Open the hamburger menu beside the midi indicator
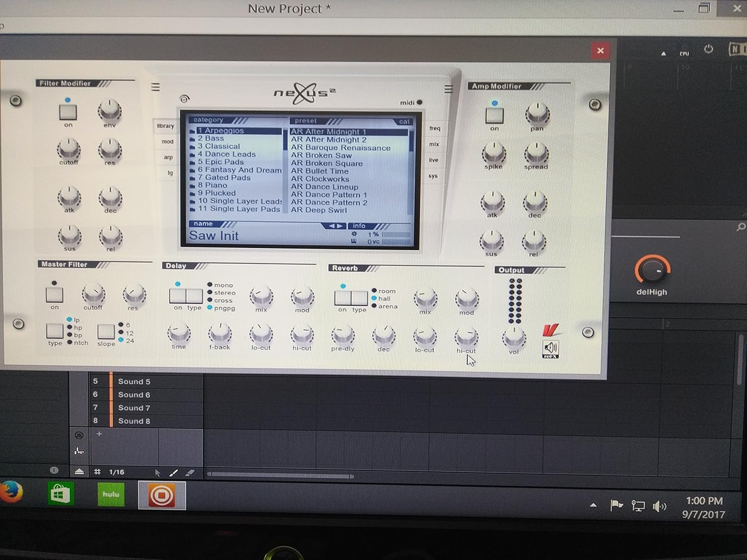This screenshot has width=747, height=560. [x=449, y=89]
